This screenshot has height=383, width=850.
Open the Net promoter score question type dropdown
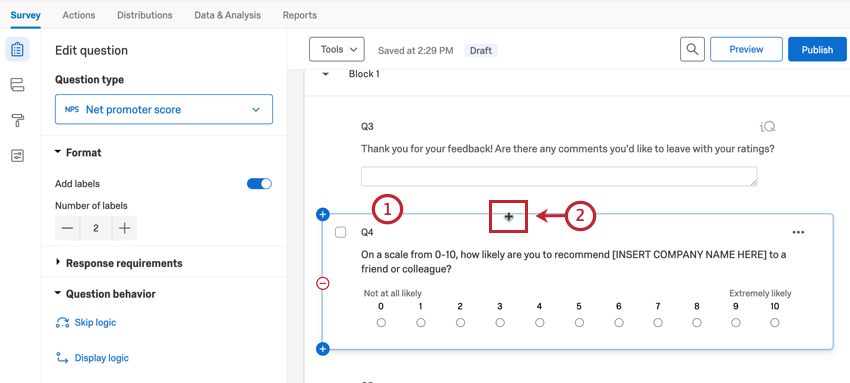click(x=164, y=109)
